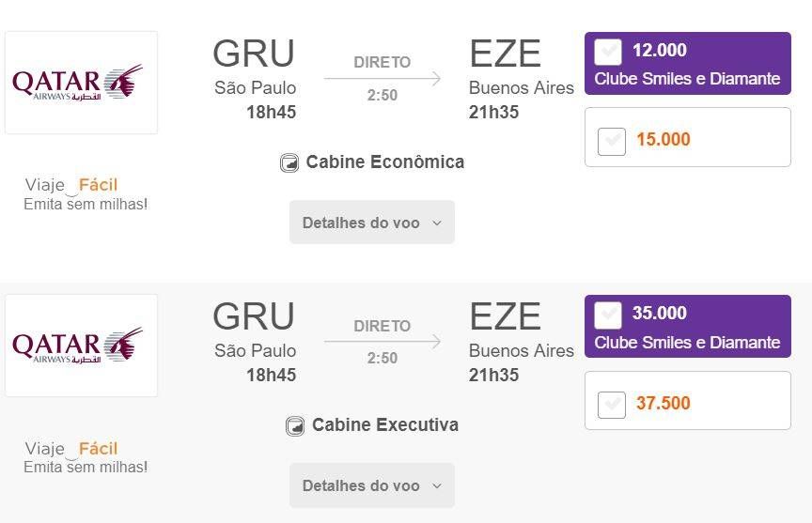Viewport: 812px width, 523px height.
Task: Click the chevron in the first Detalhes do voo
Action: click(x=437, y=223)
